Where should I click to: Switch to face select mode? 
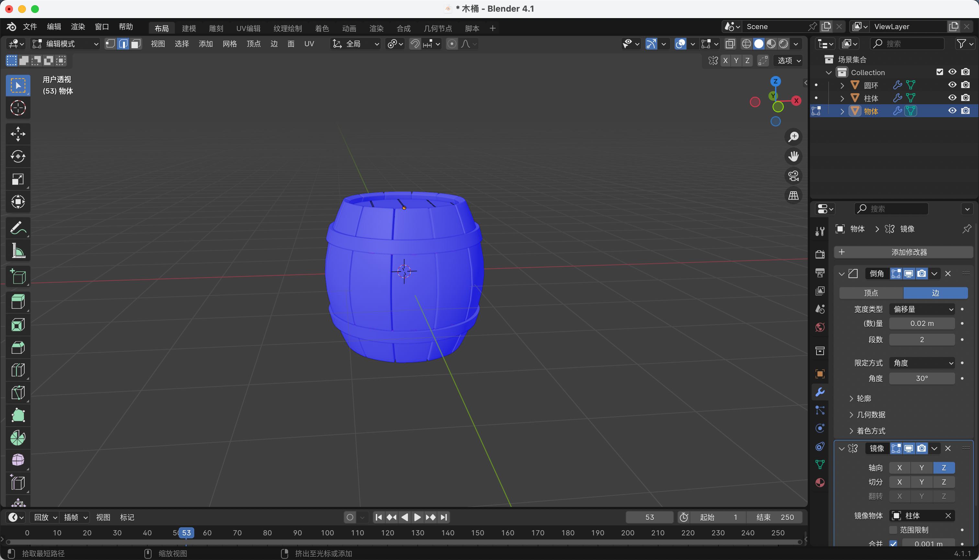135,44
